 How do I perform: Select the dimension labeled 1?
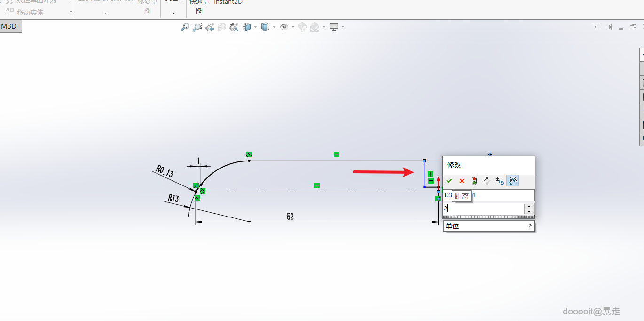click(x=198, y=161)
